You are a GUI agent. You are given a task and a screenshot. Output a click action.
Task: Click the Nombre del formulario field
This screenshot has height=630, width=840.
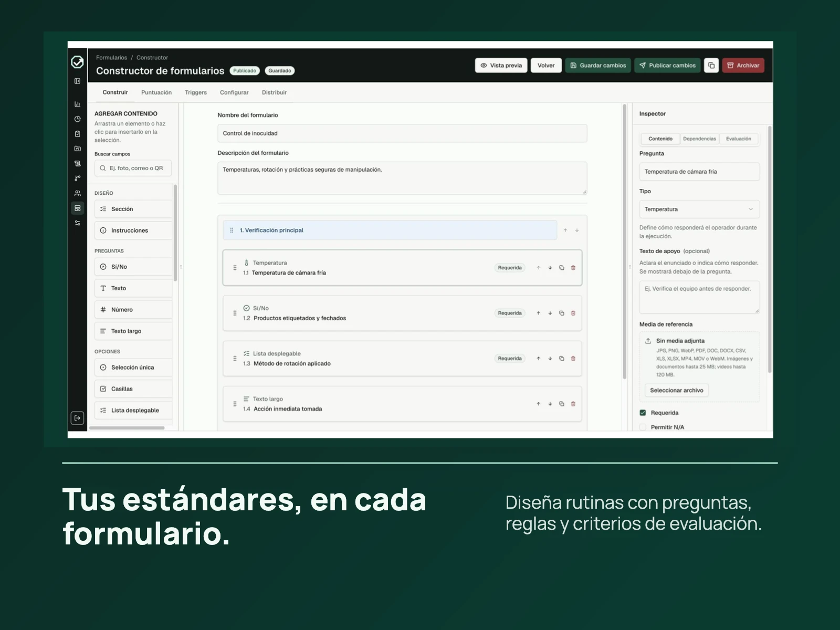[402, 133]
